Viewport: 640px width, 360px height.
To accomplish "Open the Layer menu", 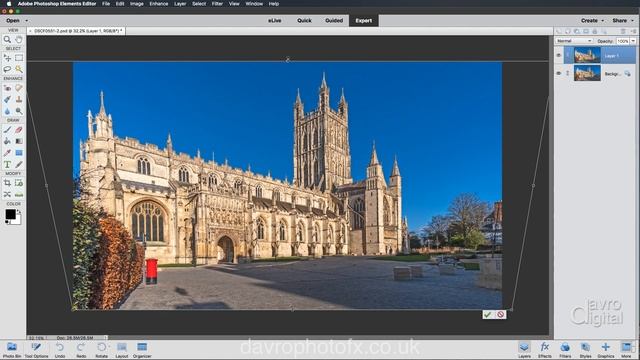I will [180, 4].
